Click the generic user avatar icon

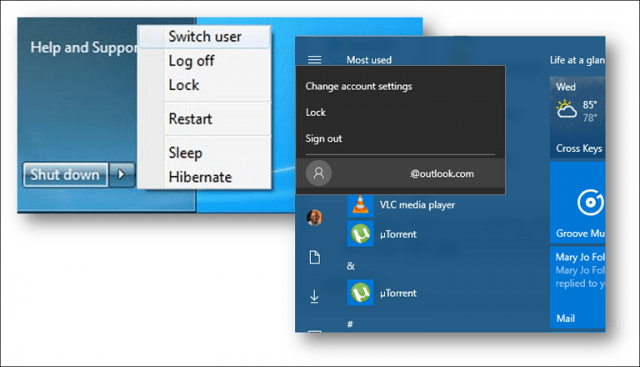coord(319,173)
